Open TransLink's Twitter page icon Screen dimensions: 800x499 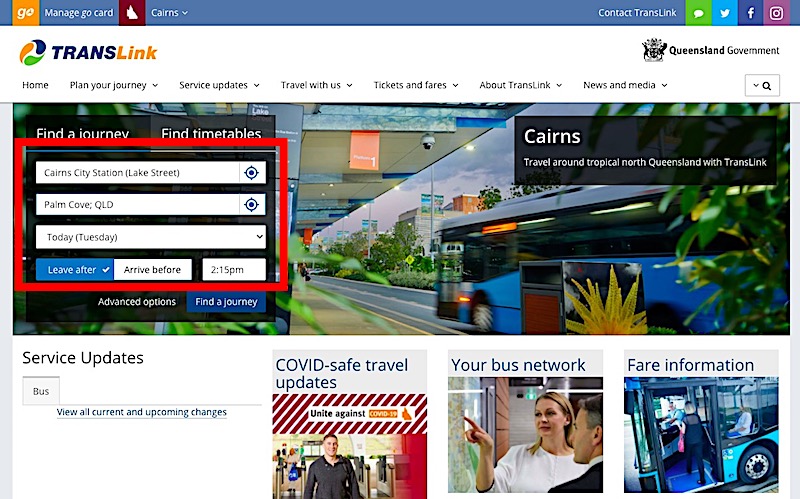[724, 13]
